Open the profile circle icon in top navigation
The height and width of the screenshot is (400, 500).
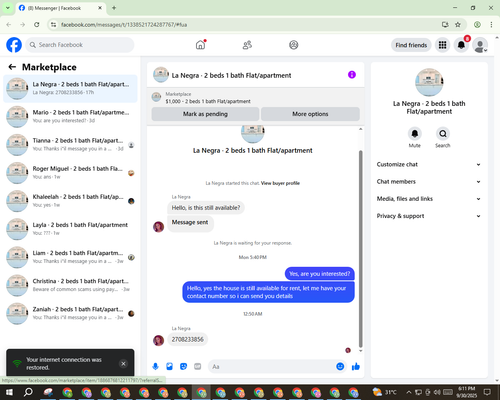[294, 45]
